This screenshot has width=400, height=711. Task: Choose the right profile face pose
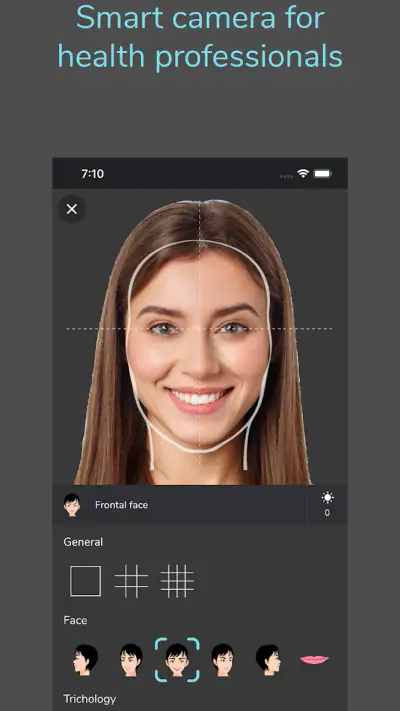268,660
